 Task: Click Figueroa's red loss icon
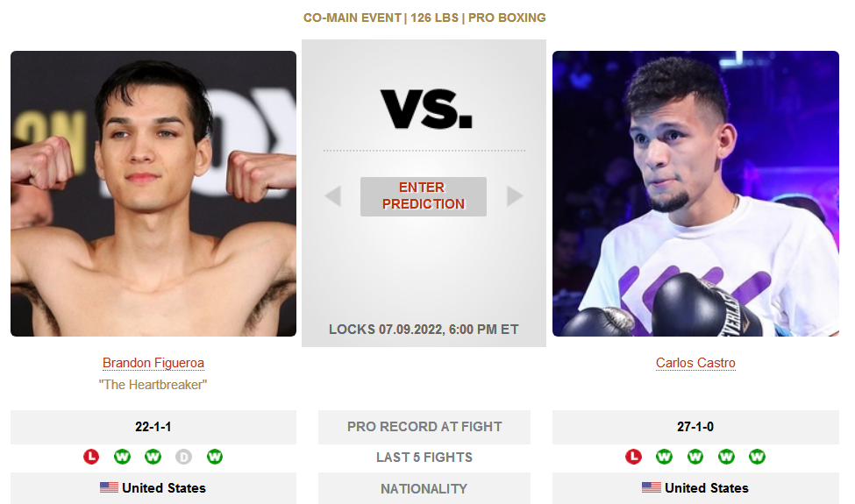pyautogui.click(x=91, y=457)
